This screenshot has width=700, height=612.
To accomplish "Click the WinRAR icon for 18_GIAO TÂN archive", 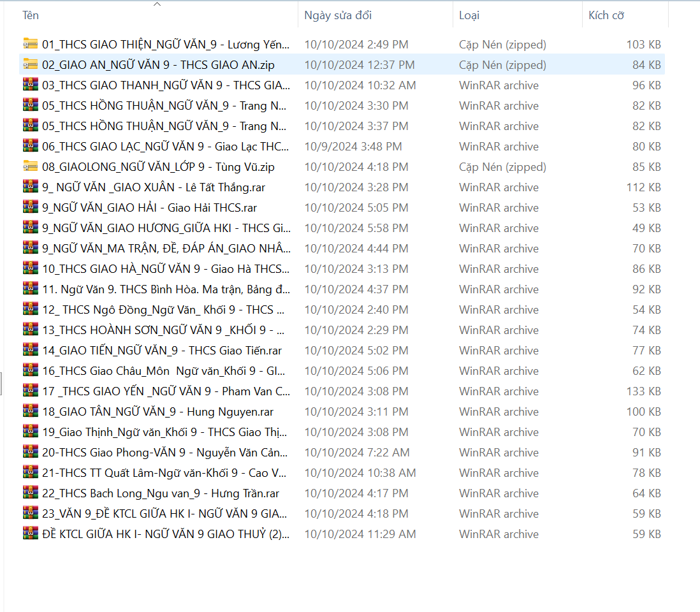I will click(30, 411).
